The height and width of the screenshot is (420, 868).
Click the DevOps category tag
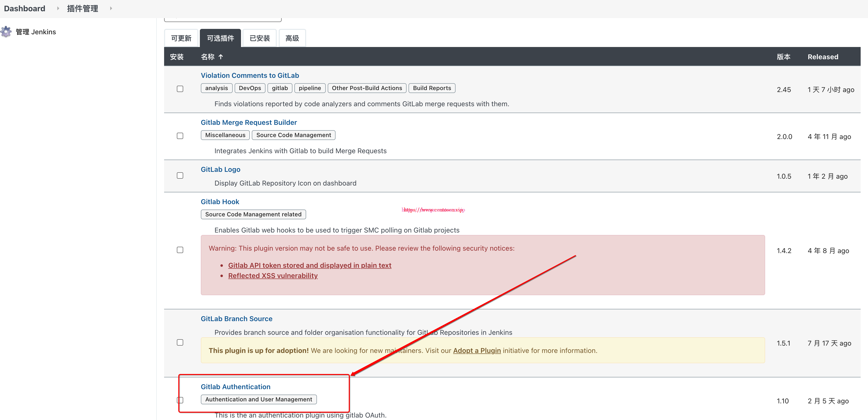250,88
